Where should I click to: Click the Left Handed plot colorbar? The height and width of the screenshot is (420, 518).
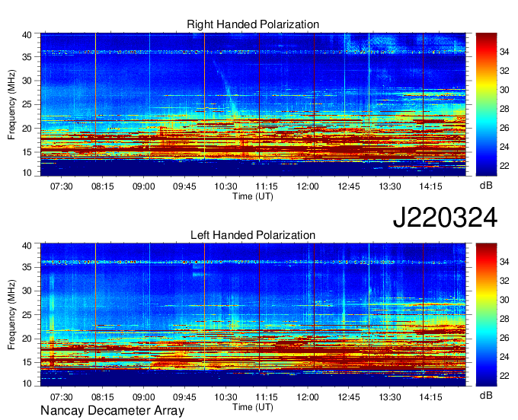point(486,314)
